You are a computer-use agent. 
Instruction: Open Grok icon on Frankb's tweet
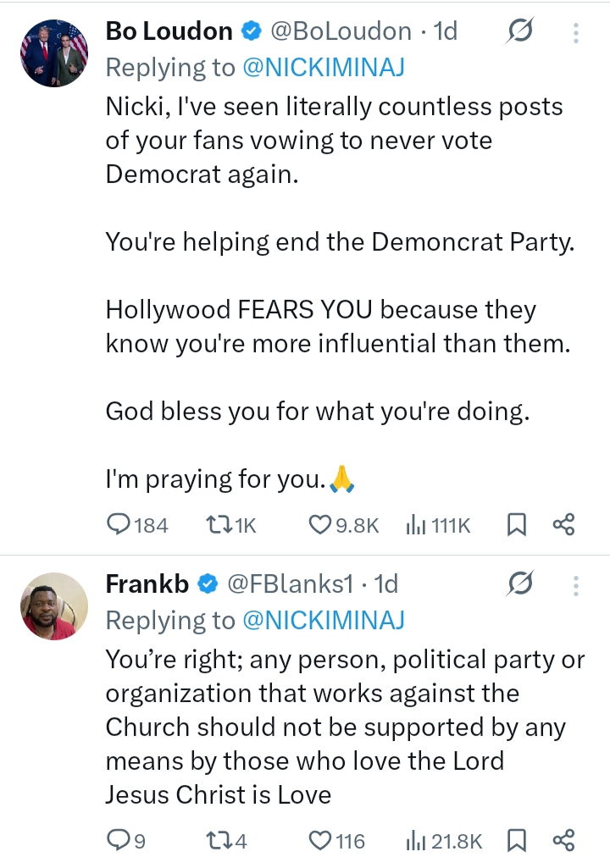click(x=519, y=583)
